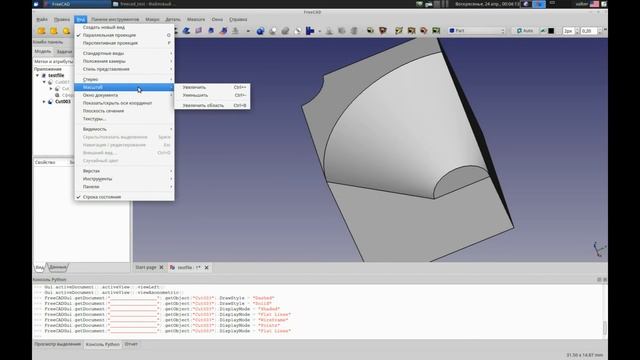This screenshot has height=360, width=640.
Task: Click the red shield measure icon
Action: coord(382,31)
